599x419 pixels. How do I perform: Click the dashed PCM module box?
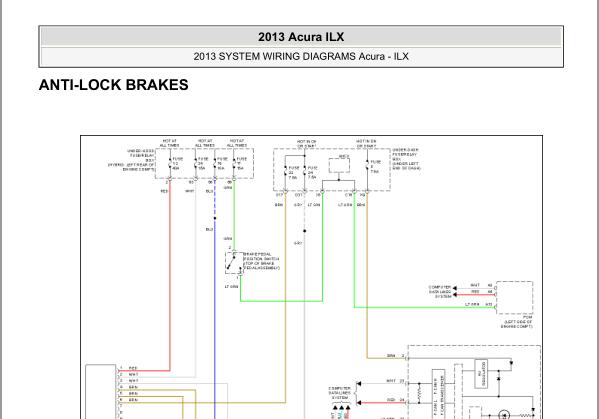[514, 298]
